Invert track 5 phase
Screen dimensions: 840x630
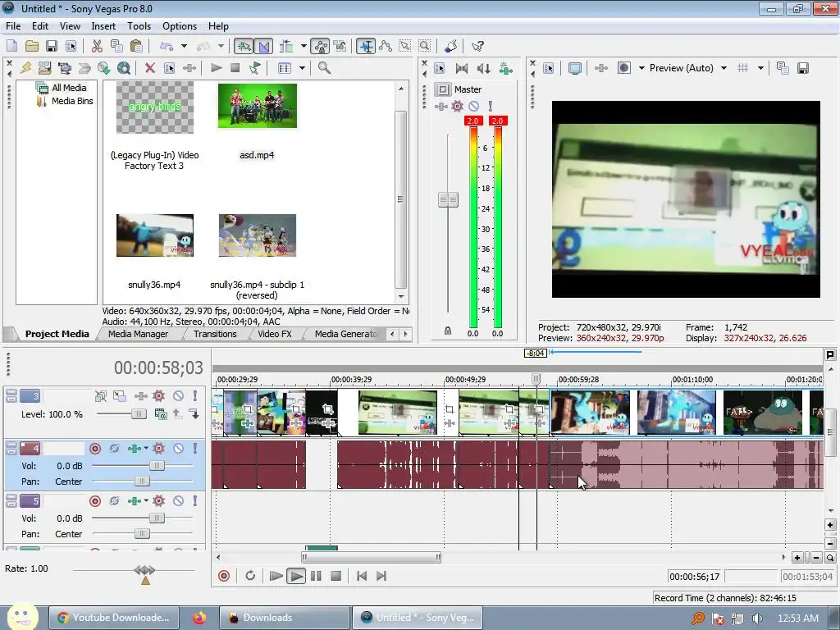[114, 501]
